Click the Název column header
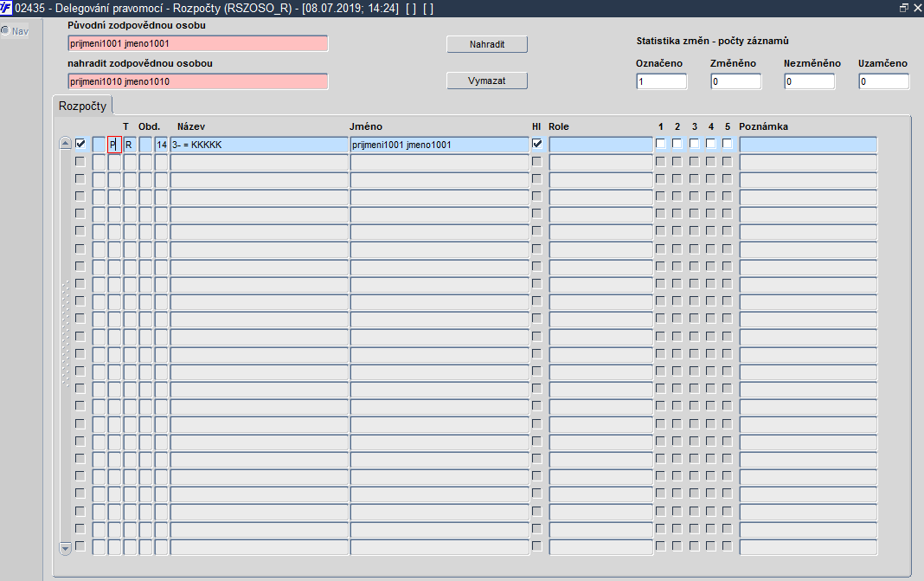This screenshot has width=924, height=581. 191,126
